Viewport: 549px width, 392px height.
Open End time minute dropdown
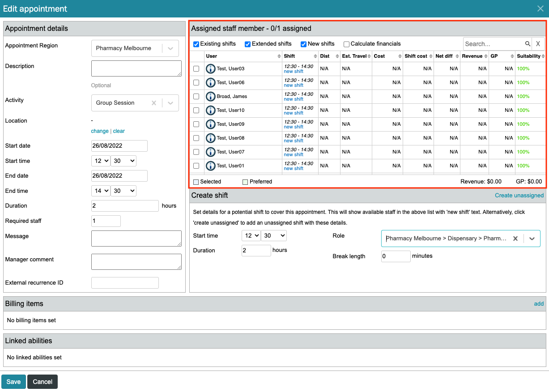click(x=123, y=191)
